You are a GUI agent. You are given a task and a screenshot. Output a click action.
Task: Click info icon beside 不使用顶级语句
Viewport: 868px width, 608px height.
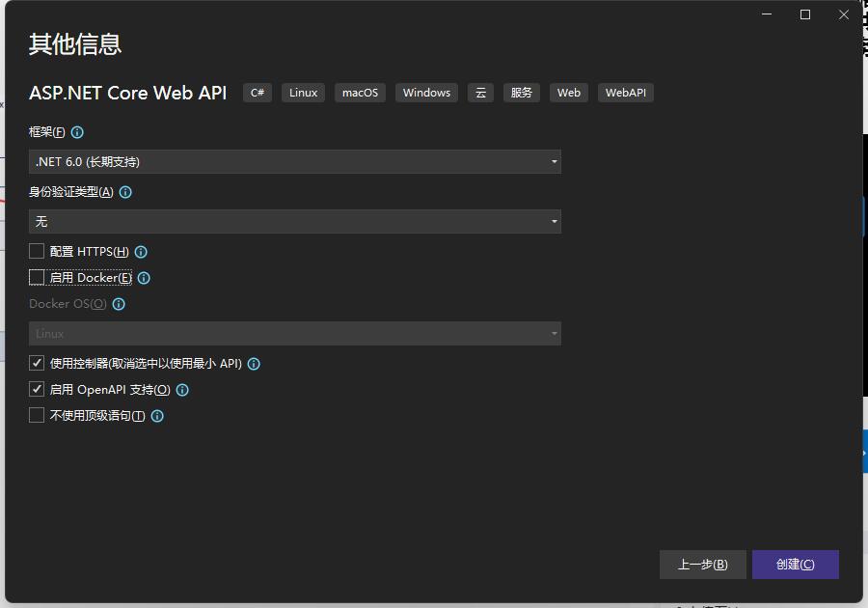(157, 416)
